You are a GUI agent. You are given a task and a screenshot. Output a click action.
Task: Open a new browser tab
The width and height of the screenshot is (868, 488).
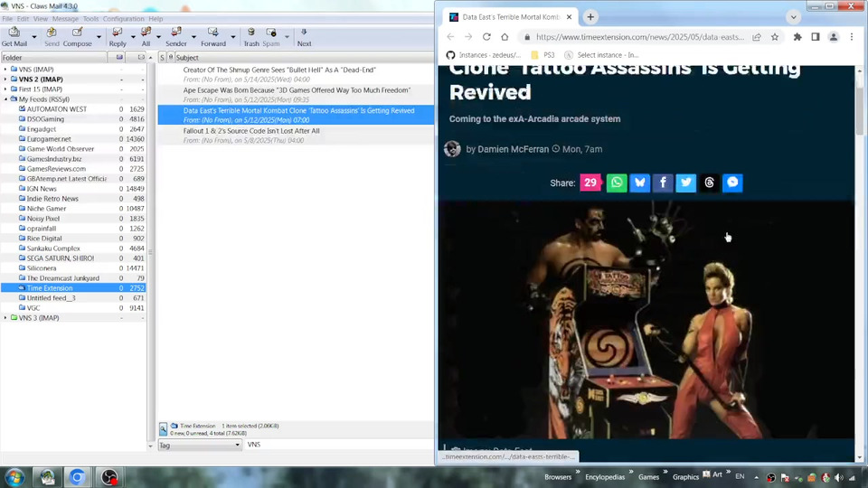click(x=590, y=17)
